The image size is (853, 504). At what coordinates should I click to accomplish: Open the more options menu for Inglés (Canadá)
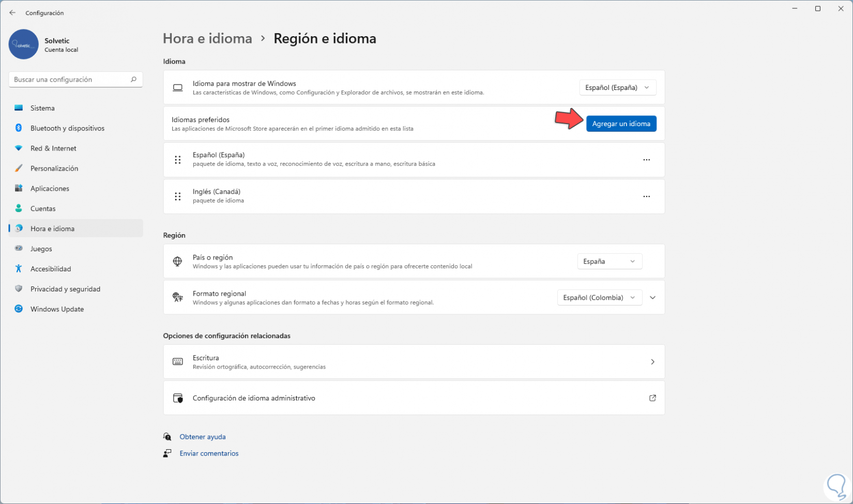(646, 196)
